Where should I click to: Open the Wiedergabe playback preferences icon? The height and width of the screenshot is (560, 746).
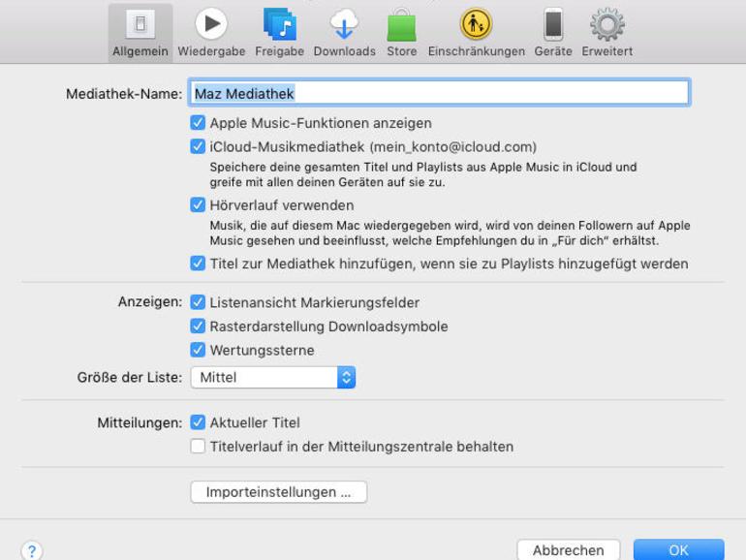(211, 24)
